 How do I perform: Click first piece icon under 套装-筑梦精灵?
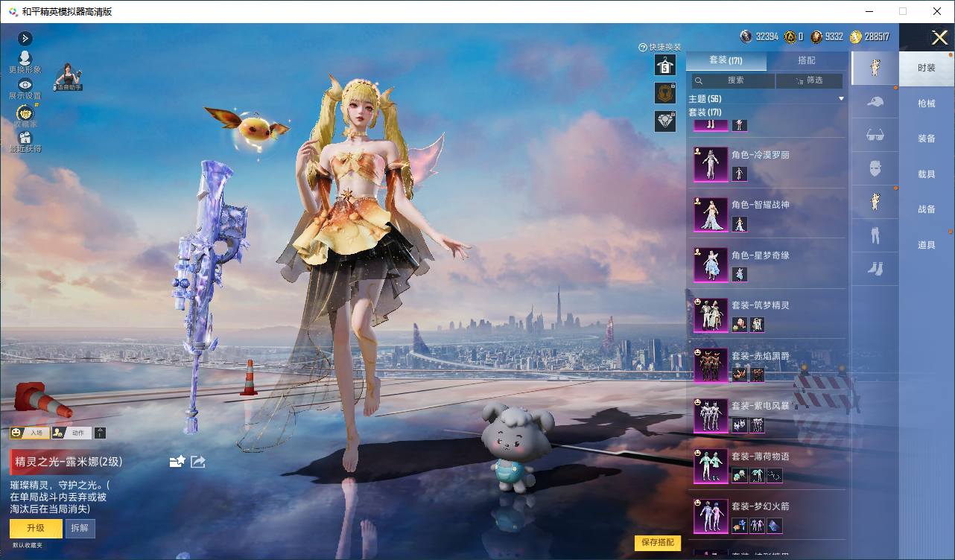[x=739, y=324]
